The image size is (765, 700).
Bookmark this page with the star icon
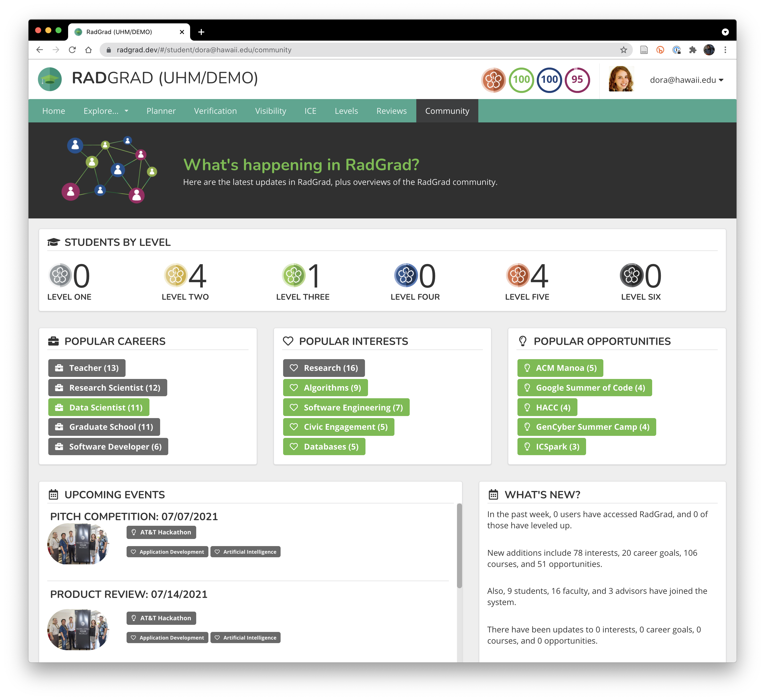(x=623, y=50)
